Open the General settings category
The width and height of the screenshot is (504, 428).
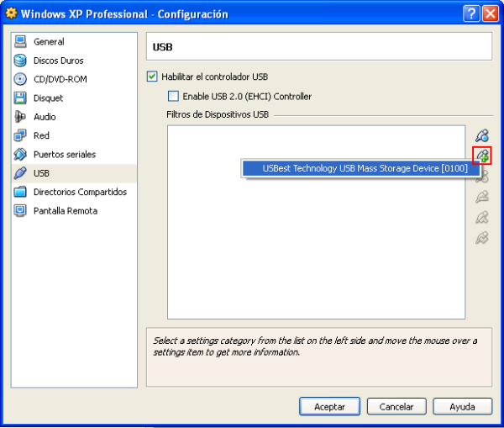(x=49, y=42)
